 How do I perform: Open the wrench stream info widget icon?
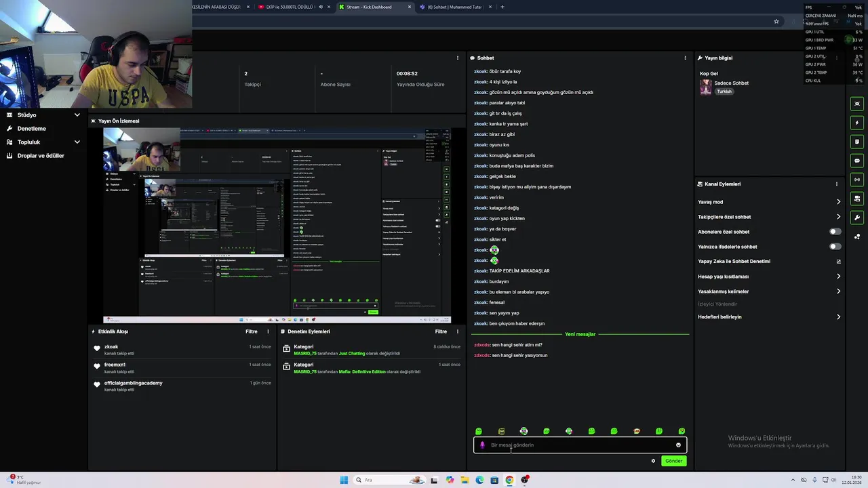857,218
